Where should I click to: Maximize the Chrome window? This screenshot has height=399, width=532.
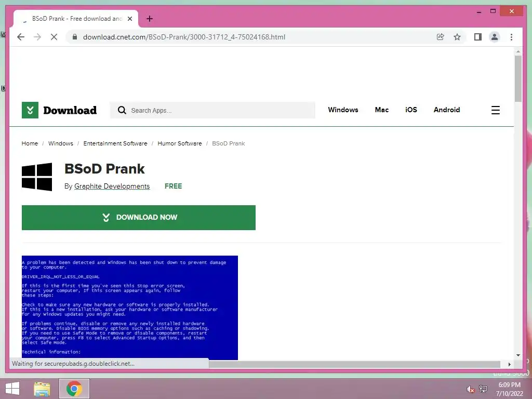[x=493, y=11]
